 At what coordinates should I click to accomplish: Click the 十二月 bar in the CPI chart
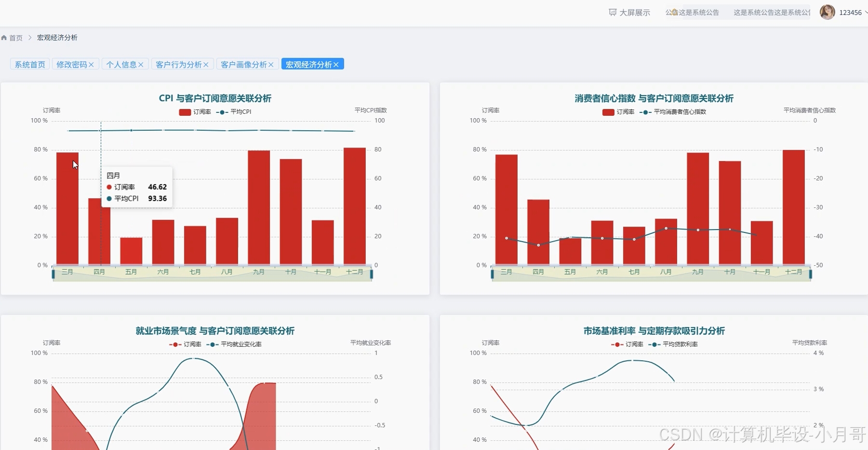pos(355,206)
